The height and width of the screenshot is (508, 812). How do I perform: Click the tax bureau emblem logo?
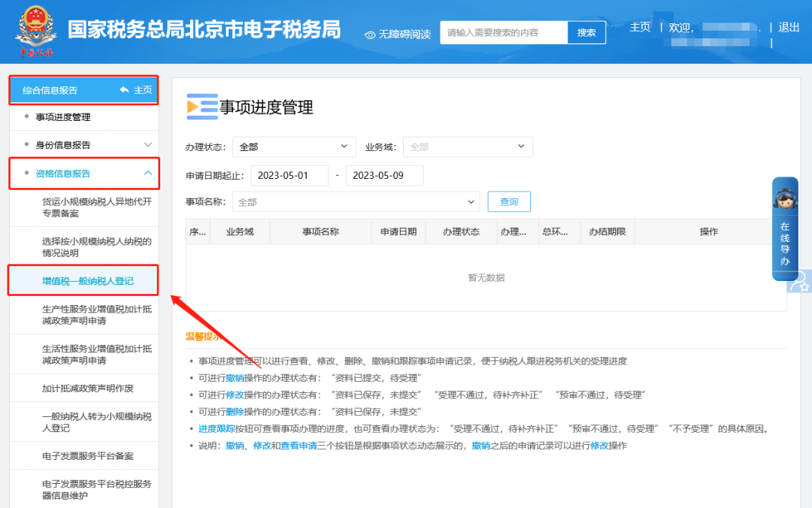click(x=36, y=31)
